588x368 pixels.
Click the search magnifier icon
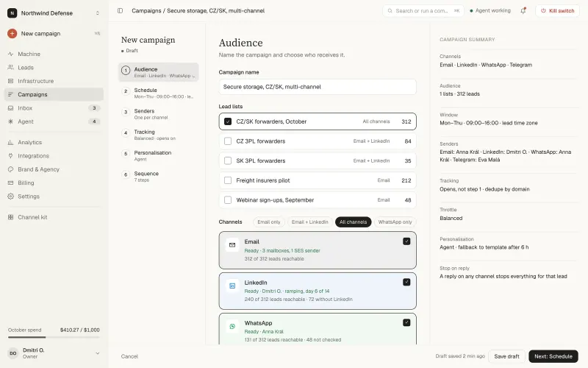pyautogui.click(x=390, y=11)
